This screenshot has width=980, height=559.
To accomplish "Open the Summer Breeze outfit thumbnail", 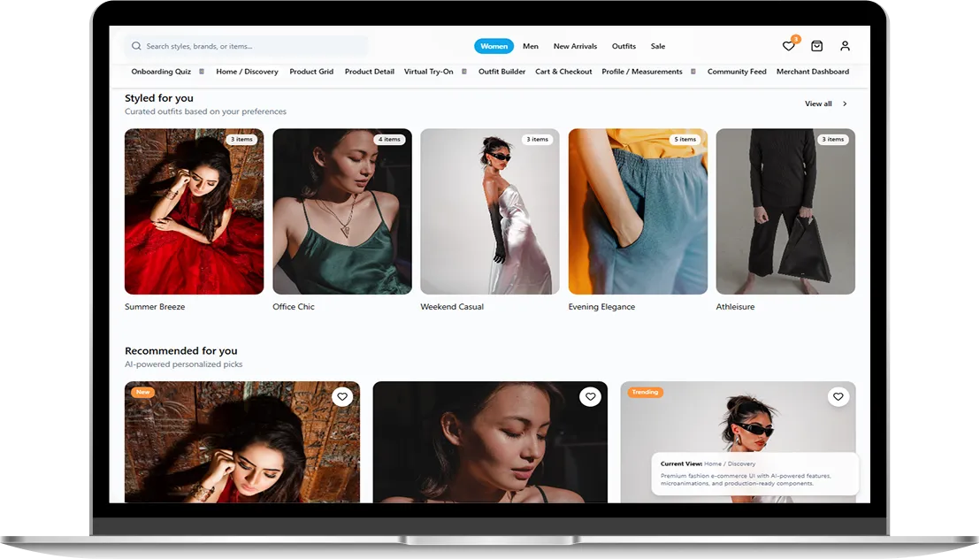I will (x=194, y=211).
